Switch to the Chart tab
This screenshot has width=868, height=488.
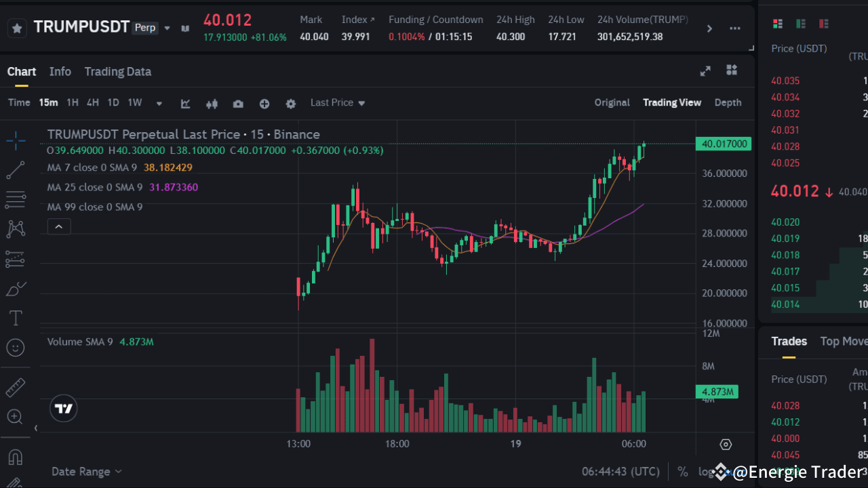pos(22,72)
